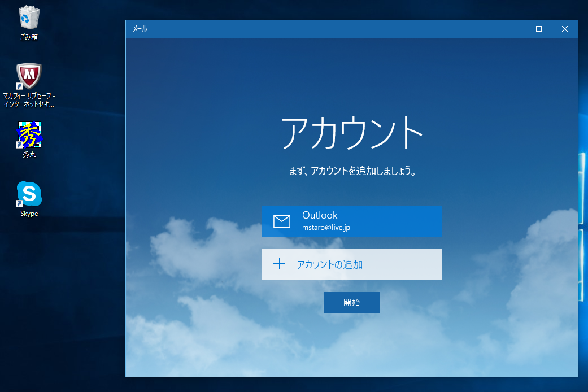Click the plus icon beside アカウントの追加
This screenshot has width=588, height=392.
(279, 264)
